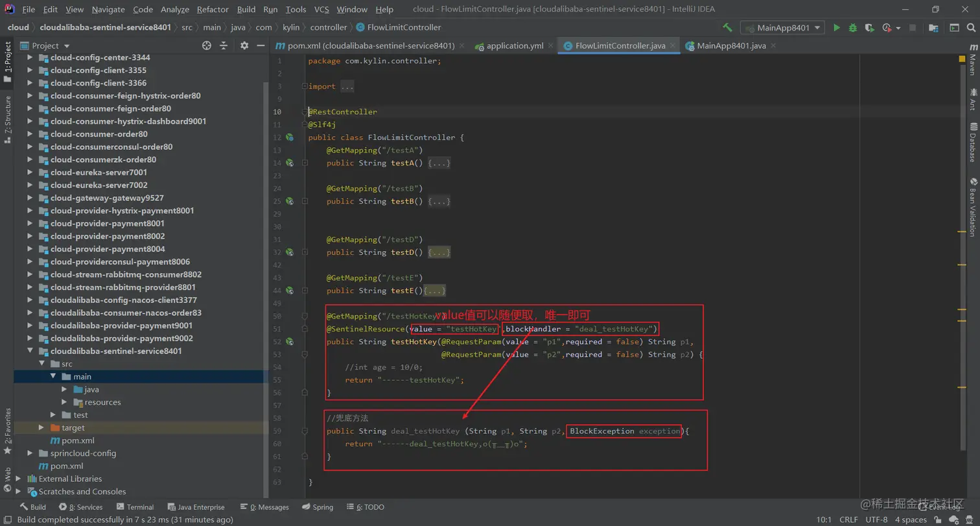Click the Run with Profiler clock icon
980x526 pixels.
click(x=886, y=27)
